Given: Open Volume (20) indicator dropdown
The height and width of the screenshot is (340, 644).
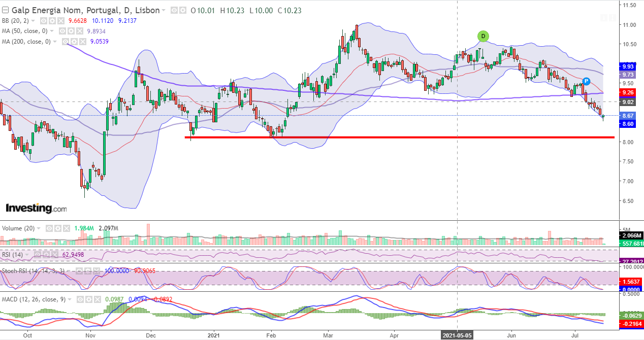Looking at the screenshot, I should point(39,228).
